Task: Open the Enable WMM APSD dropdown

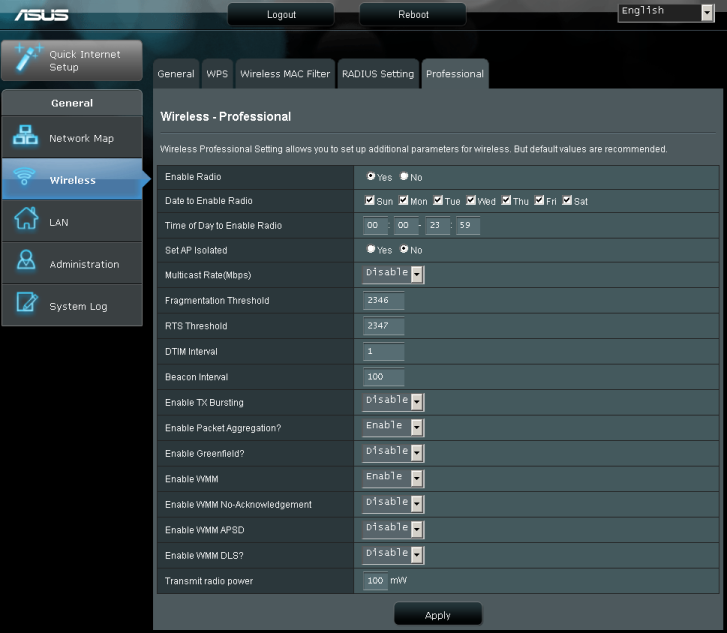Action: tap(393, 530)
